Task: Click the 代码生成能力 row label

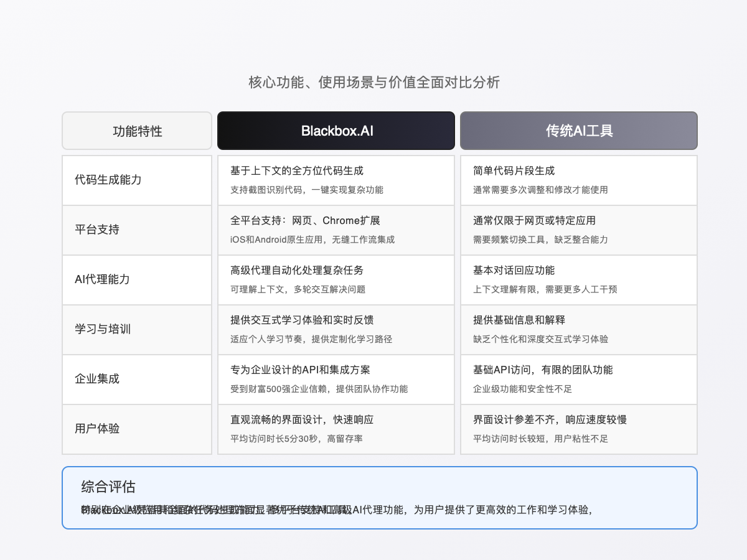Action: pos(108,180)
